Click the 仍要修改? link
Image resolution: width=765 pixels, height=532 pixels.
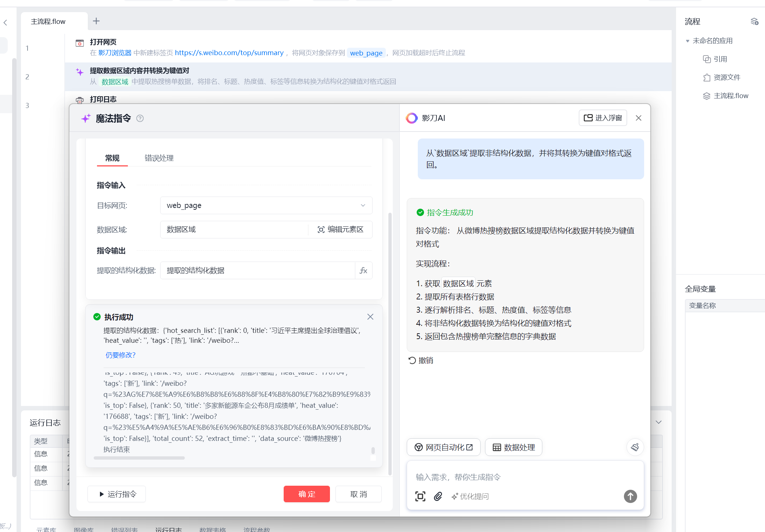(x=121, y=355)
